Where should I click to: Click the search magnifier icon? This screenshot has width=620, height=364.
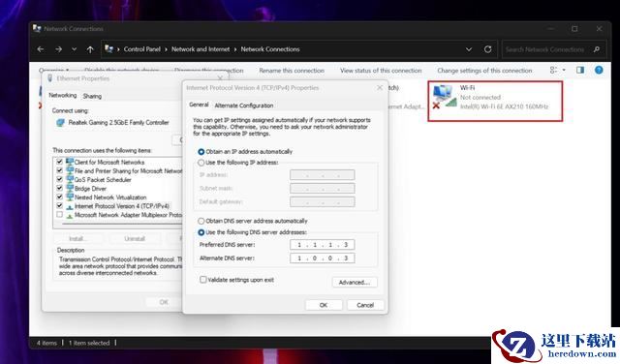click(x=597, y=49)
